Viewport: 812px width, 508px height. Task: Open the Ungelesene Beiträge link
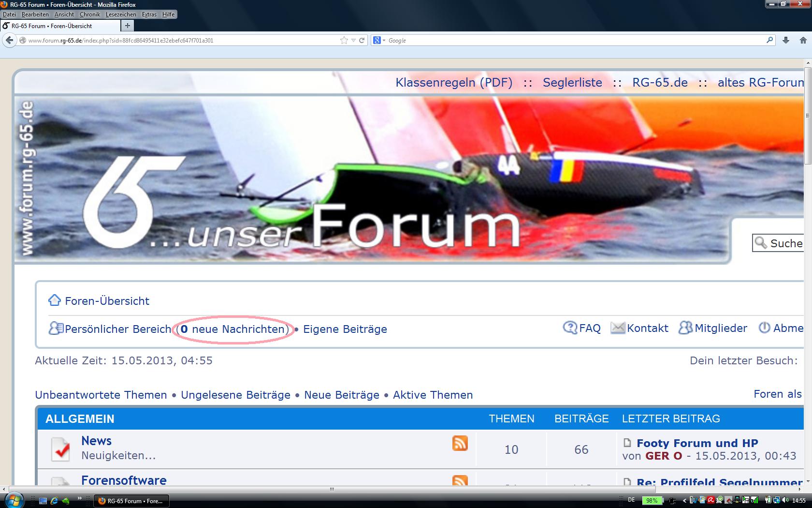(235, 395)
